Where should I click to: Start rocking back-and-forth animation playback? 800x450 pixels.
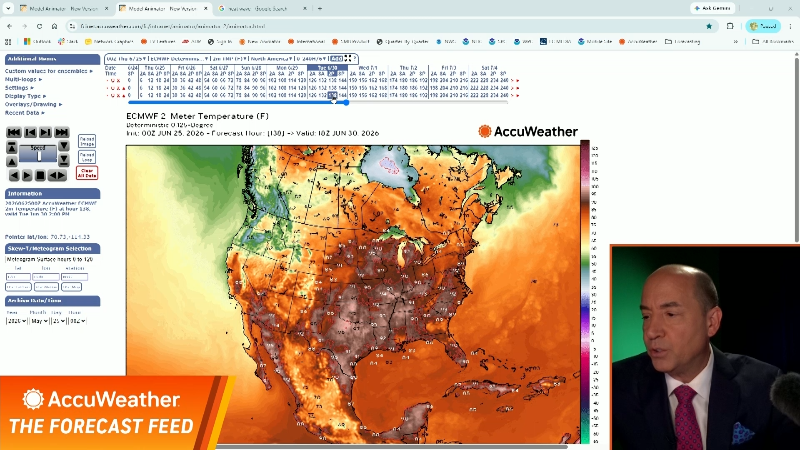point(57,176)
